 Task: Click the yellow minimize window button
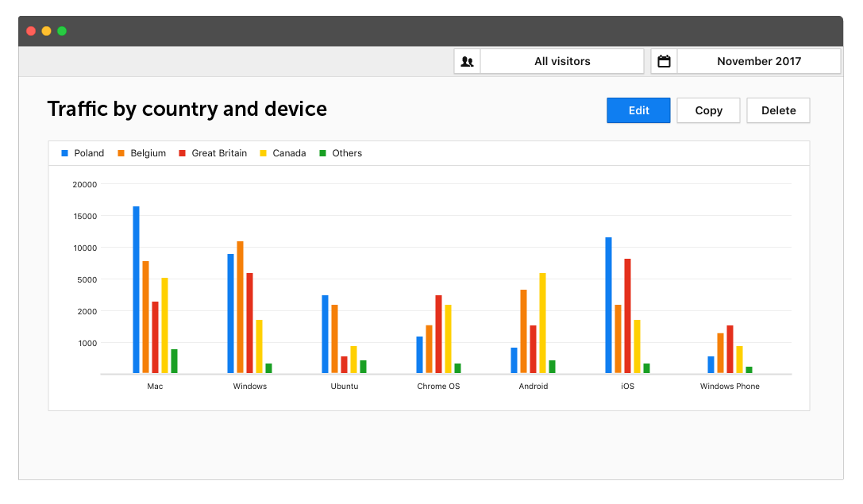point(46,31)
